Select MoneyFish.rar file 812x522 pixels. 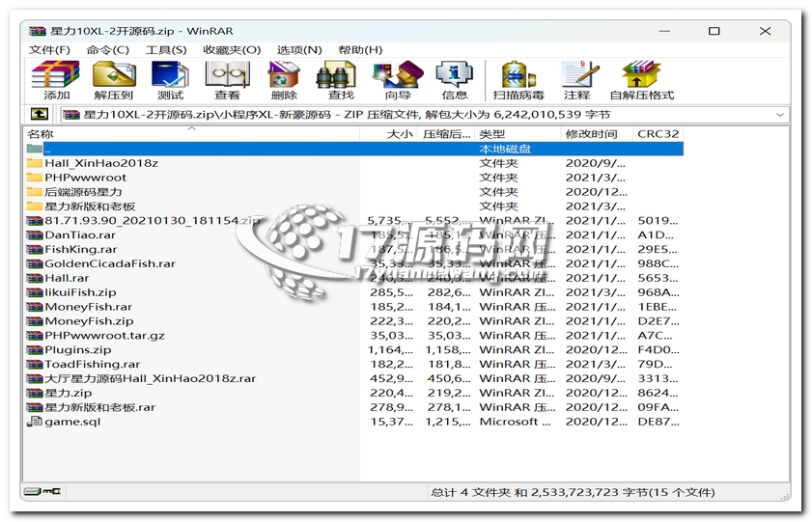[354, 307]
